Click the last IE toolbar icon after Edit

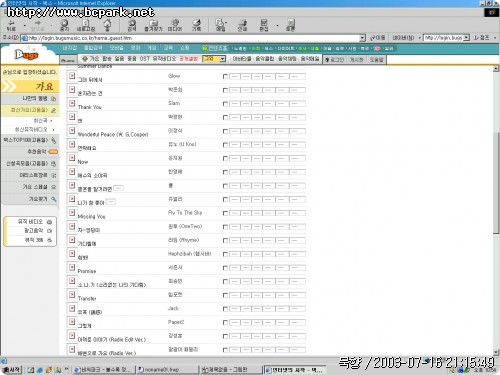290,25
